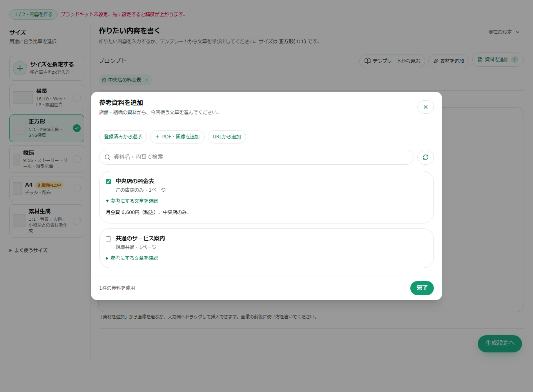Click the count badge 1 on 資料を追加
The height and width of the screenshot is (392, 533).
[x=515, y=60]
